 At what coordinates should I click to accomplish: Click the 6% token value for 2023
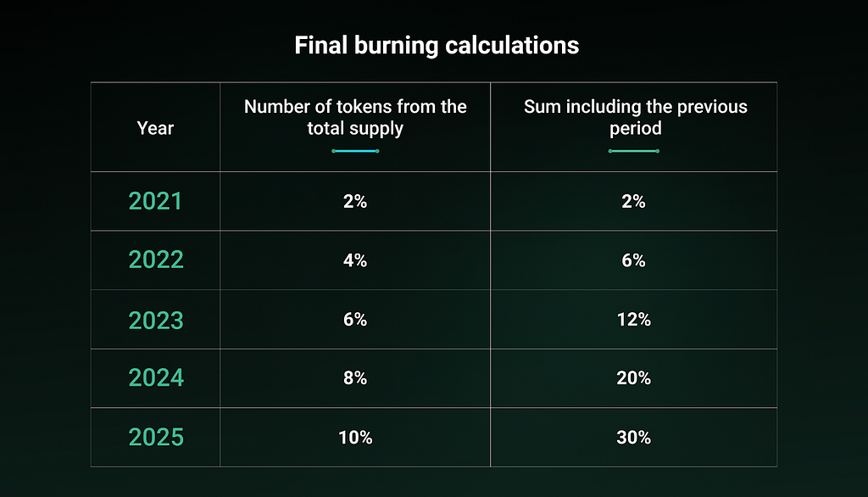355,320
